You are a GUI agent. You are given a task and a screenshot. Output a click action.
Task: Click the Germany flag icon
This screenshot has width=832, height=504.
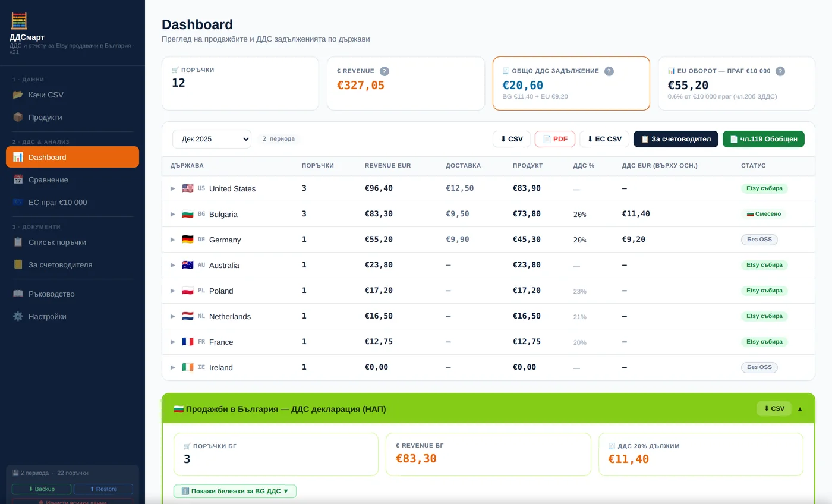(x=188, y=240)
